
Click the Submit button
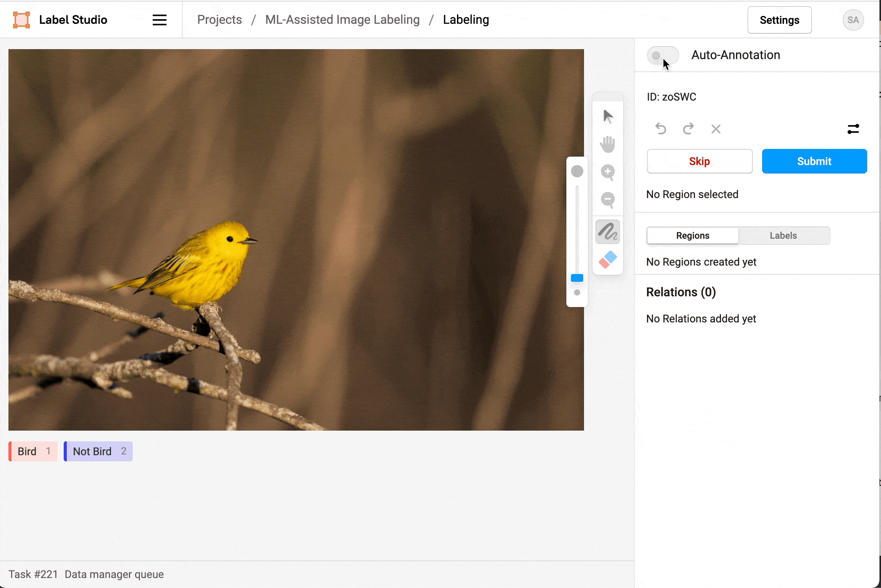814,162
